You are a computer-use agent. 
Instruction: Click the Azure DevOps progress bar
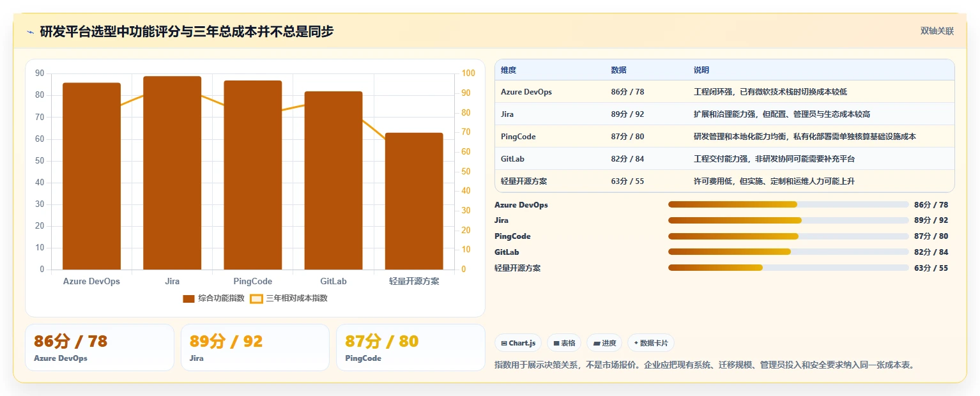[788, 204]
